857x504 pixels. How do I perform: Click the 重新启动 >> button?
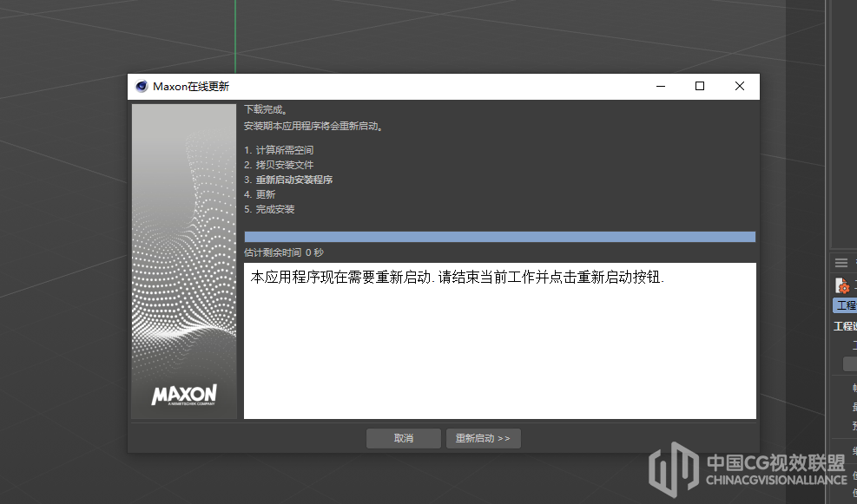click(483, 438)
